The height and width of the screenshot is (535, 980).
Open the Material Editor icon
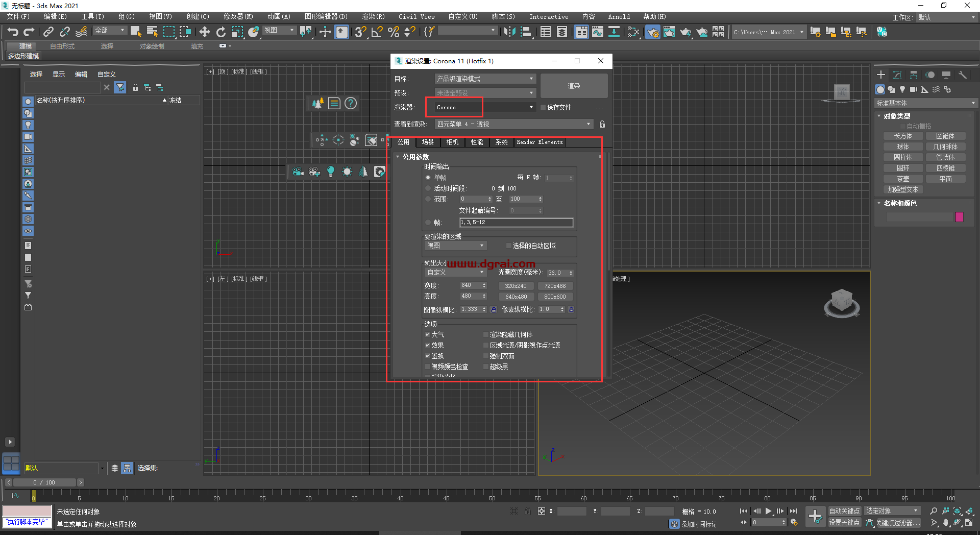(633, 32)
